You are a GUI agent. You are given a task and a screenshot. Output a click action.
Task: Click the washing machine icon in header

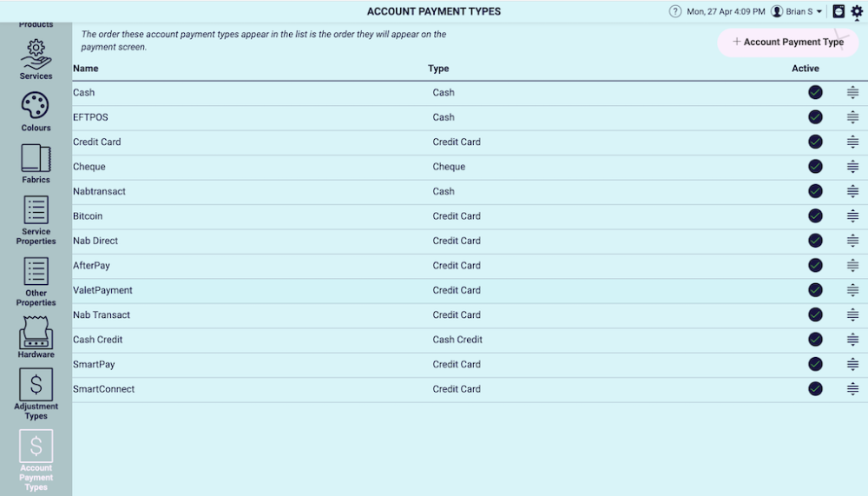coord(838,11)
